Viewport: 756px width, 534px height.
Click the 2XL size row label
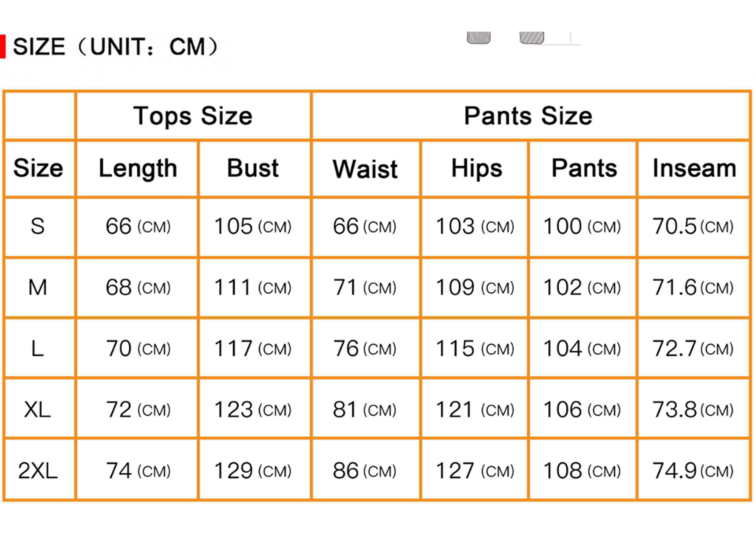(x=38, y=471)
